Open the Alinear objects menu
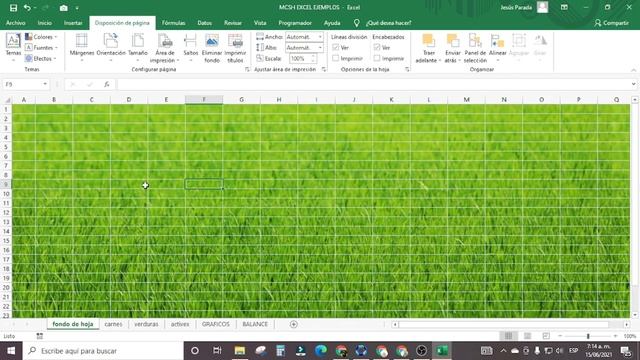Viewport: 640px width, 360px height. pos(498,48)
